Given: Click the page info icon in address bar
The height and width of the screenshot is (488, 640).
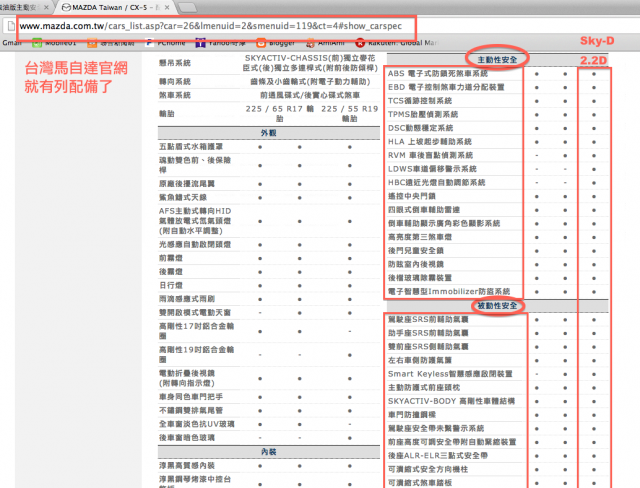Looking at the screenshot, I should (x=11, y=27).
